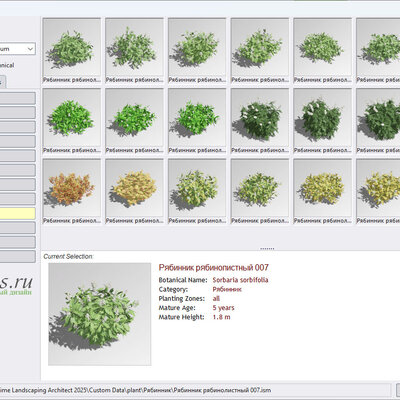Click Mature Height value '1.8 m'
Screen dimensions: 400x400
point(221,317)
